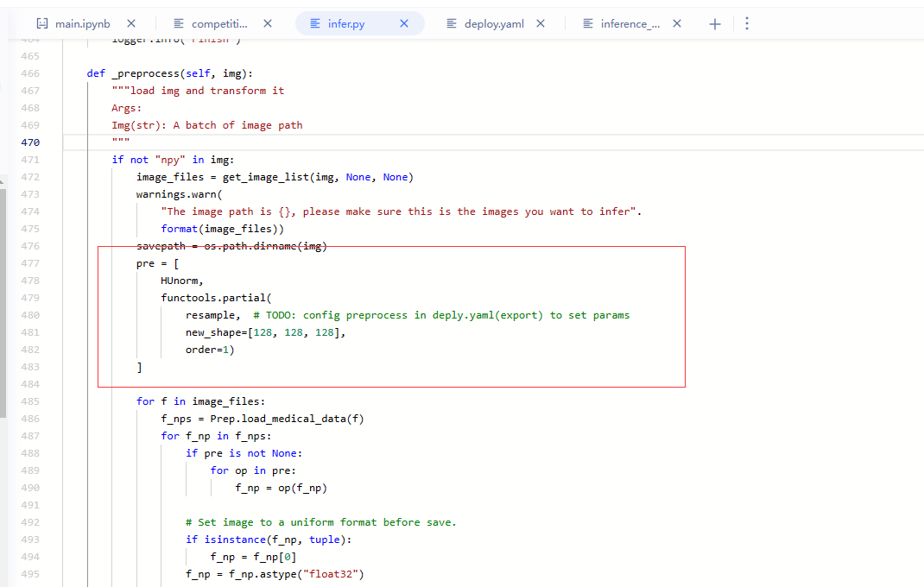
Task: Click 'for f_np in f_nps:' line
Action: (x=216, y=436)
